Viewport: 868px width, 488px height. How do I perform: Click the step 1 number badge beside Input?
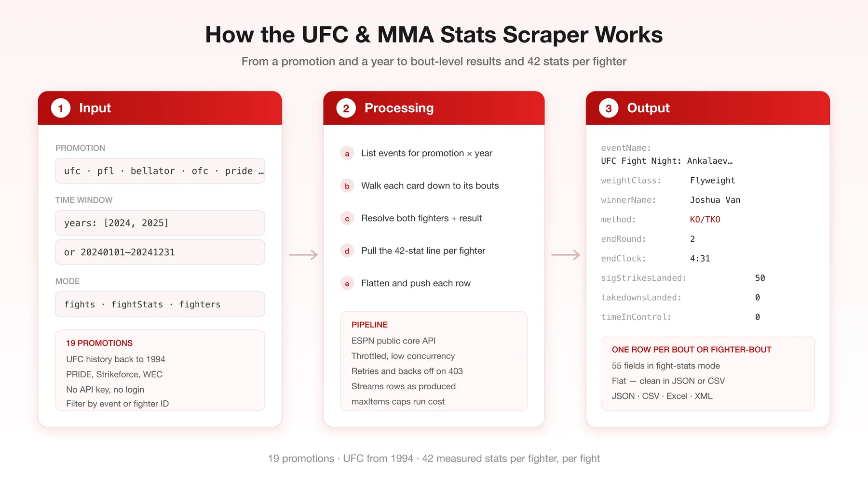[x=61, y=108]
